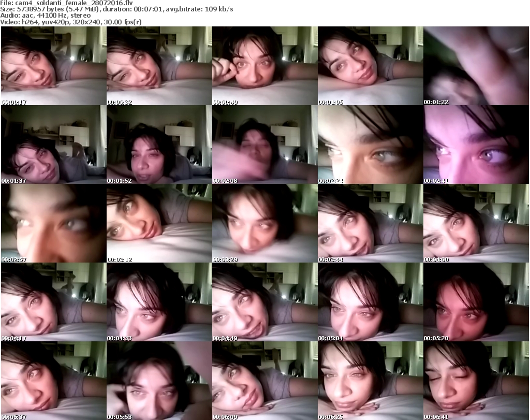Select the thumbnail stamped 00:04:17

point(54,302)
